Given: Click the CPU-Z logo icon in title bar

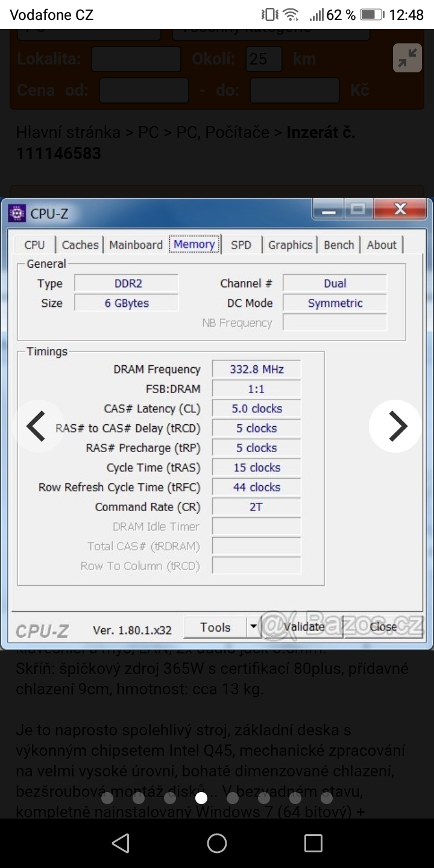Looking at the screenshot, I should tap(17, 212).
